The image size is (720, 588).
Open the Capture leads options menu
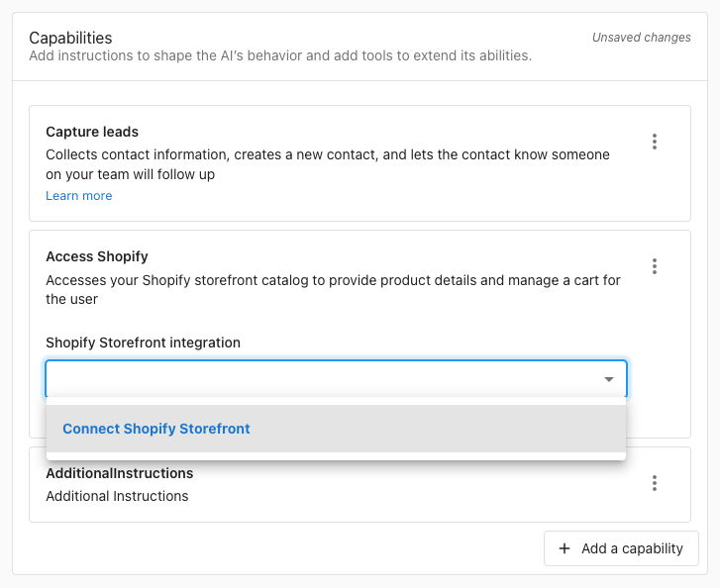(x=655, y=142)
